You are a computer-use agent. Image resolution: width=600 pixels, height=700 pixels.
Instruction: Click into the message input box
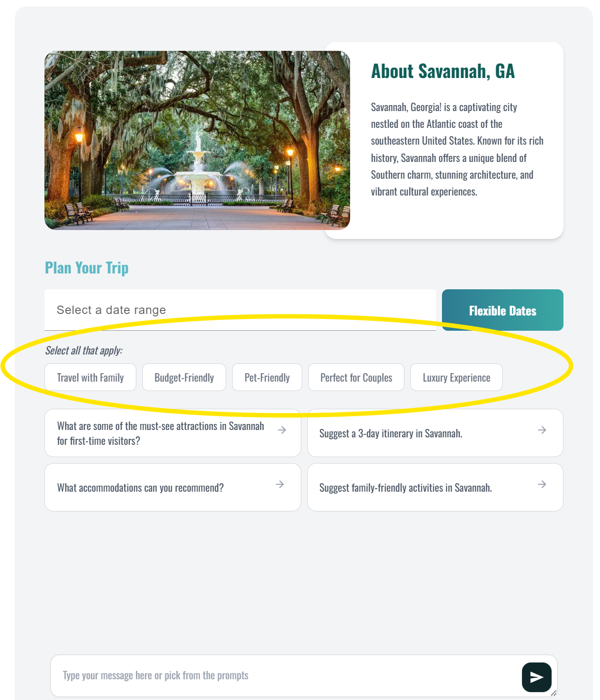coord(285,676)
